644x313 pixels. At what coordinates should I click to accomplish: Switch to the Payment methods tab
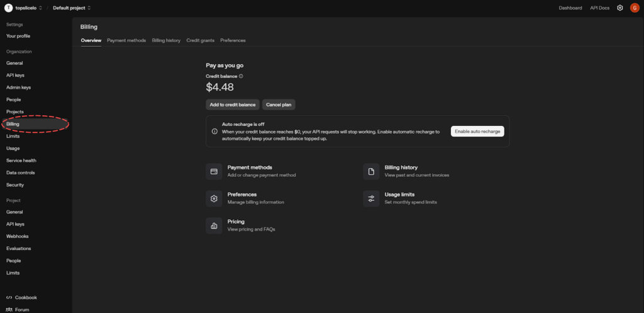coord(126,40)
